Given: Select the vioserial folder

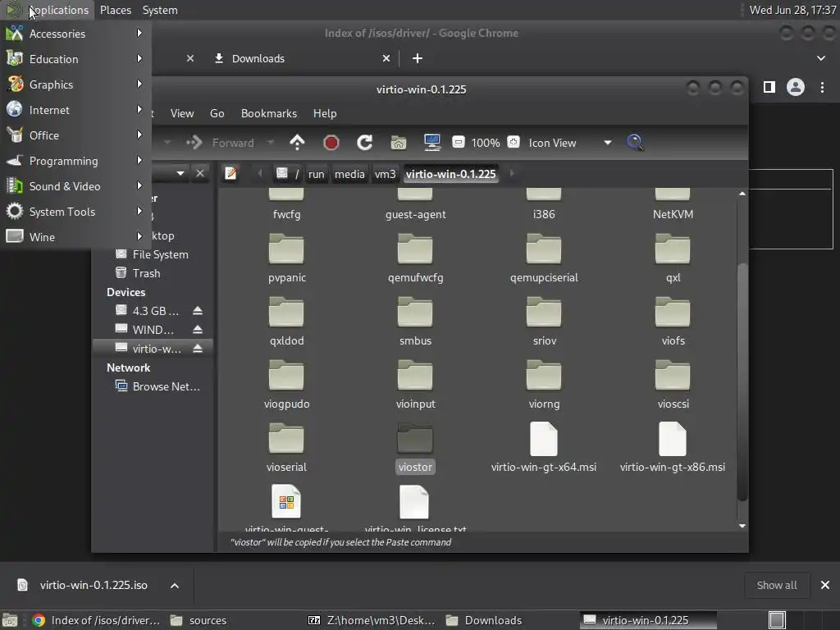Looking at the screenshot, I should [x=286, y=448].
